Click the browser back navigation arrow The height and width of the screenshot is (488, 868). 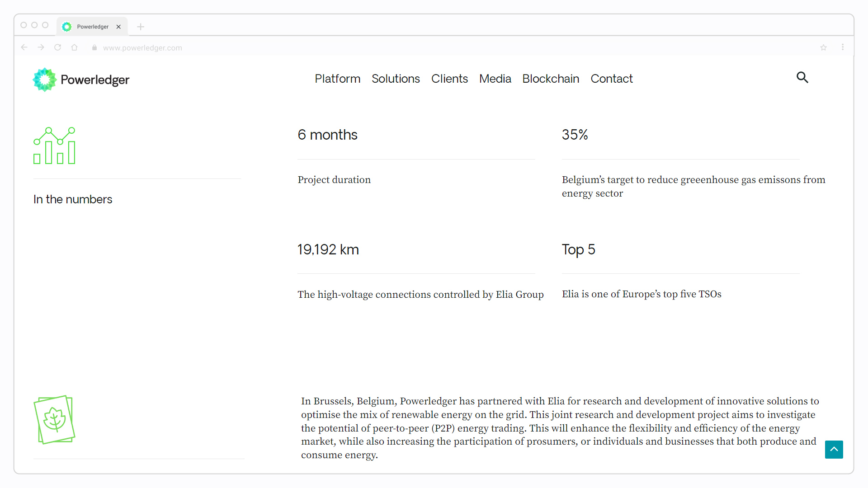[24, 47]
